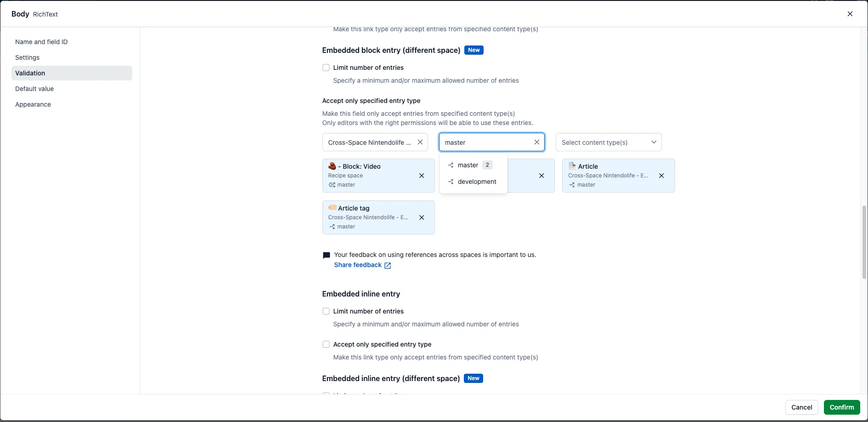
Task: Choose master environment from the list
Action: [x=473, y=165]
